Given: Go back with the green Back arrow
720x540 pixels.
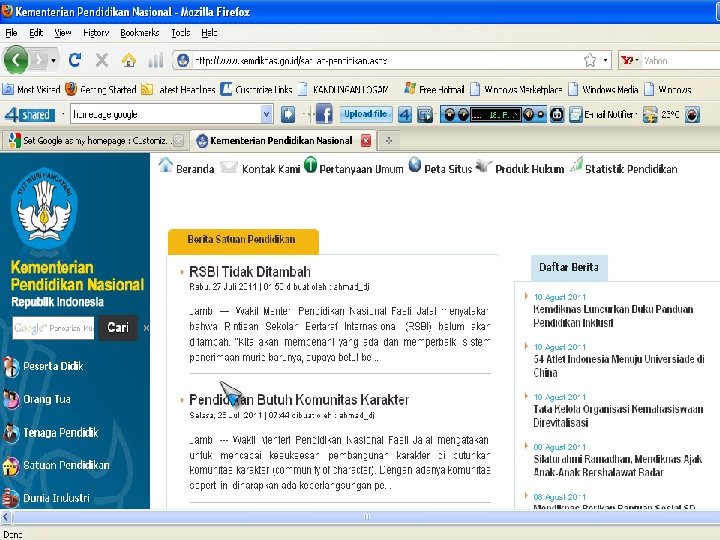Looking at the screenshot, I should (16, 60).
